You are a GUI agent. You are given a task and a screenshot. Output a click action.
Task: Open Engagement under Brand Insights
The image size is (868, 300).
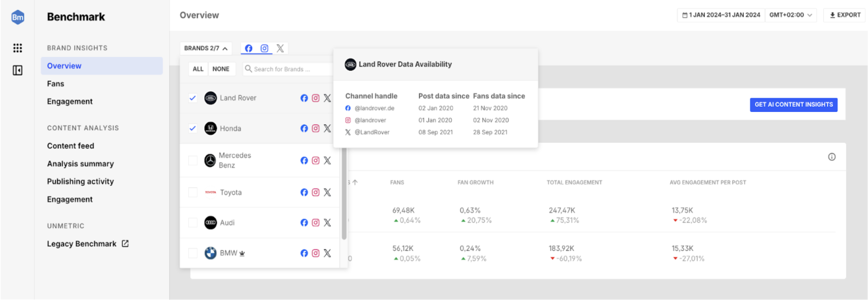click(70, 102)
